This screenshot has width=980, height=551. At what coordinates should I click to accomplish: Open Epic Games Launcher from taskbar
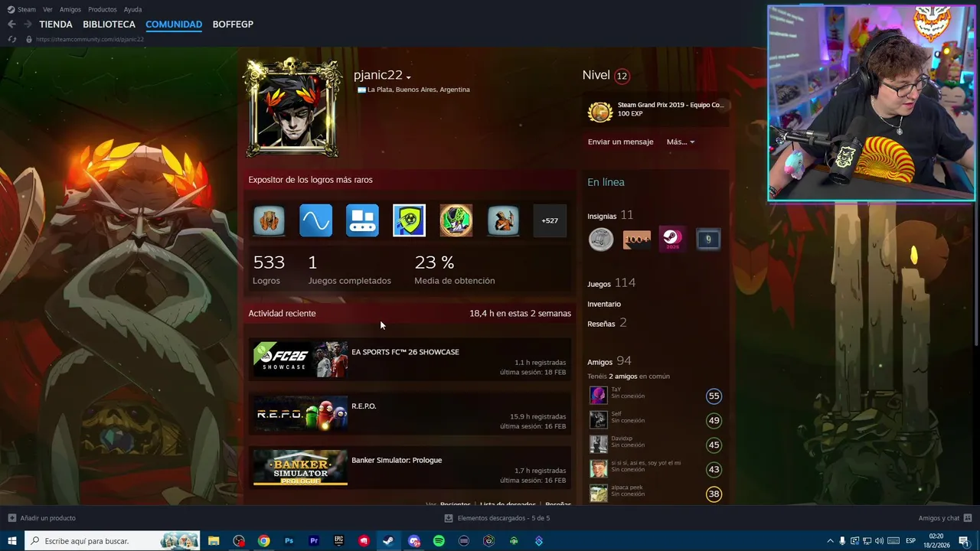338,541
